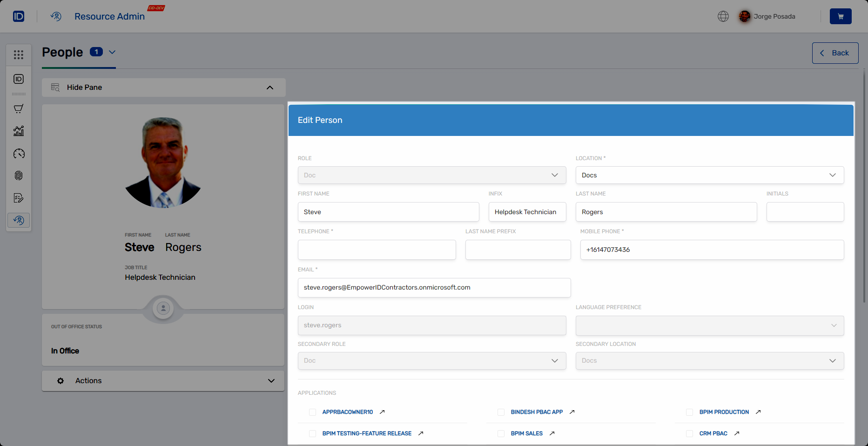Open the BPIM SALES application link
The image size is (868, 446).
(x=526, y=433)
